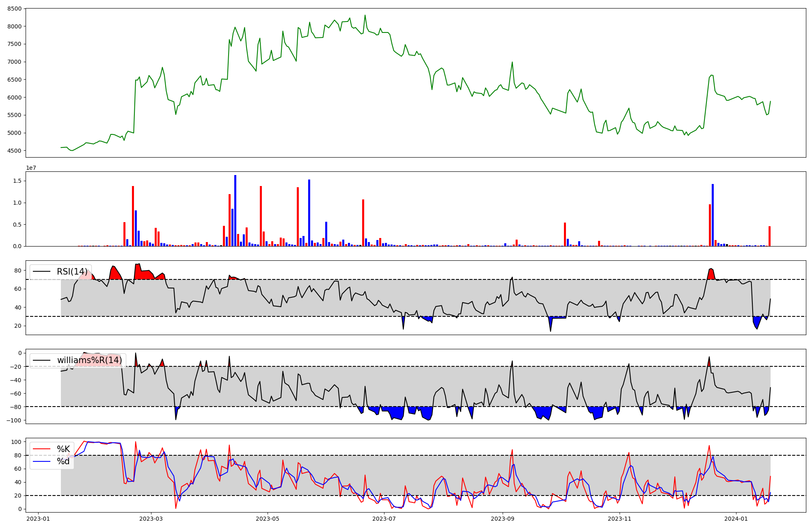Image resolution: width=812 pixels, height=528 pixels.
Task: Click the 1e7 volume scale label
Action: [31, 168]
